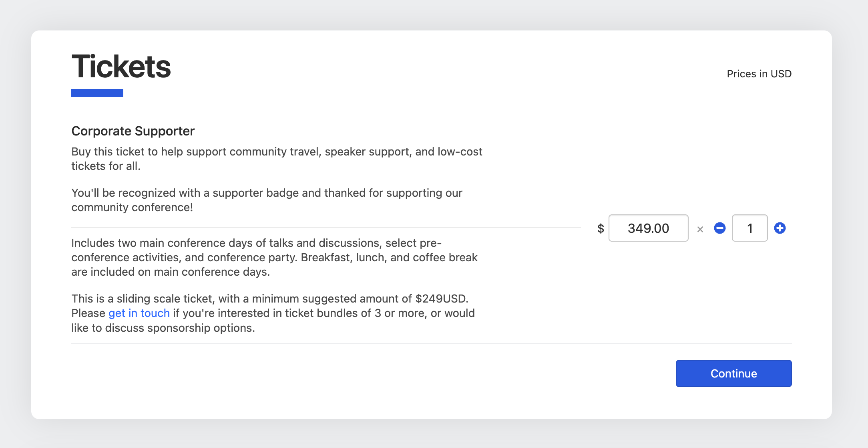Click the dollar sign before price field
This screenshot has height=448, width=868.
pos(601,228)
